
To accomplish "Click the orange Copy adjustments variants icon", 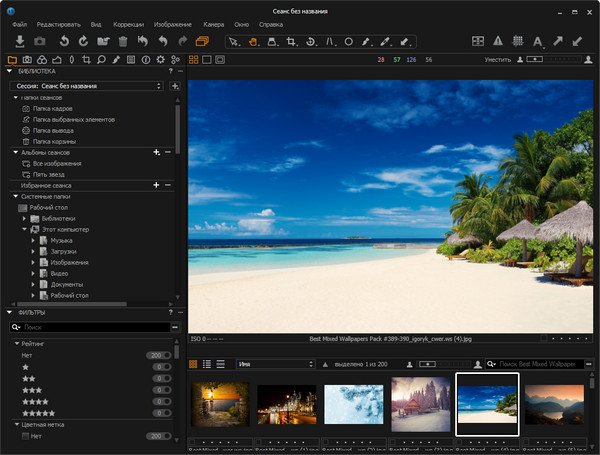I will coord(203,41).
